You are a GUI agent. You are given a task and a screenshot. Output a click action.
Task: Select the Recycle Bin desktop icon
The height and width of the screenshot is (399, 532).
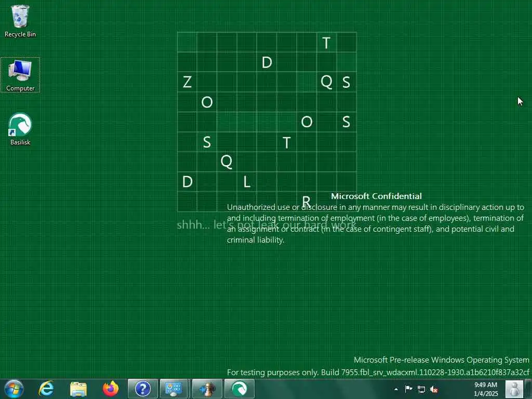click(x=20, y=21)
